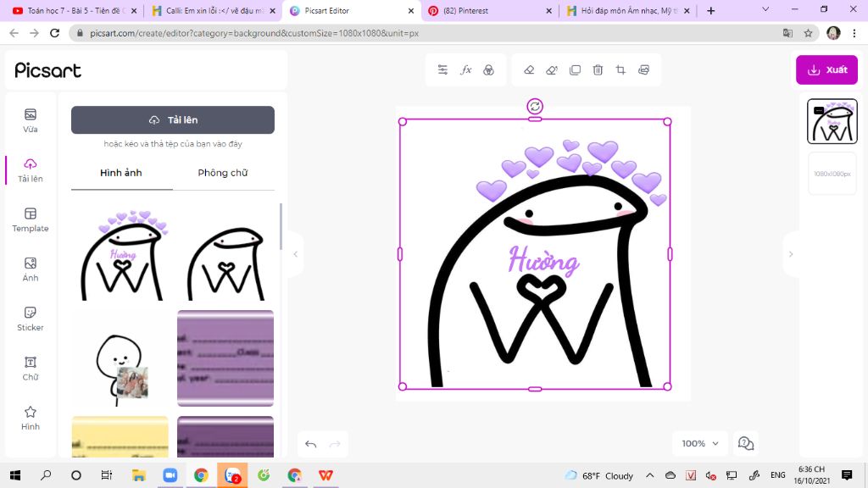868x488 pixels.
Task: Open WPS Office from taskbar
Action: click(x=326, y=475)
